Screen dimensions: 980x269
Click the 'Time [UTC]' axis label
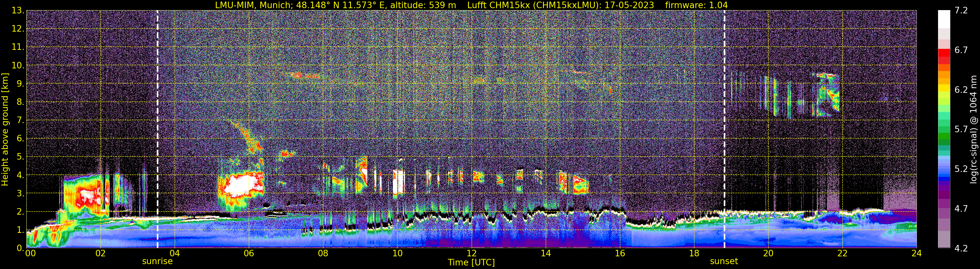[x=471, y=262]
